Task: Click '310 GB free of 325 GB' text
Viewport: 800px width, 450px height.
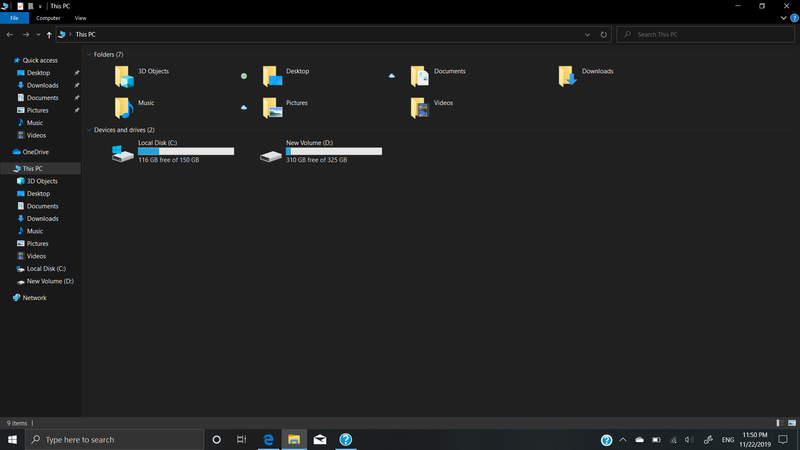Action: pos(316,160)
